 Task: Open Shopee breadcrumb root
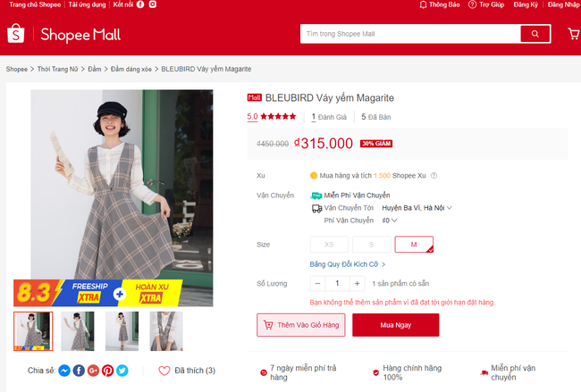(17, 70)
